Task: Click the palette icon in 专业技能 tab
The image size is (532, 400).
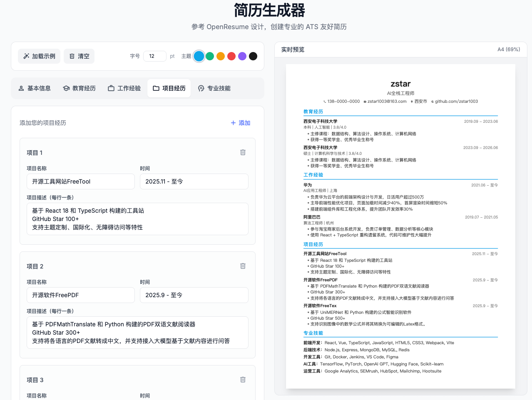Action: [x=201, y=88]
